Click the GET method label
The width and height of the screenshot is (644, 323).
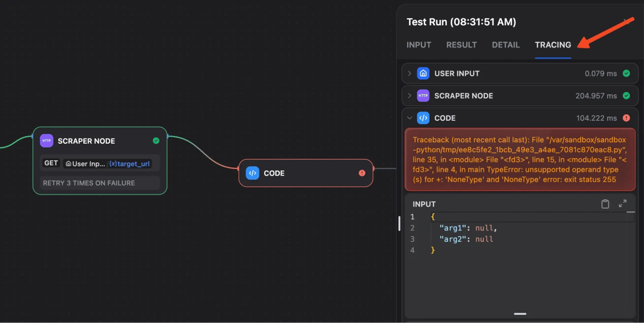51,163
